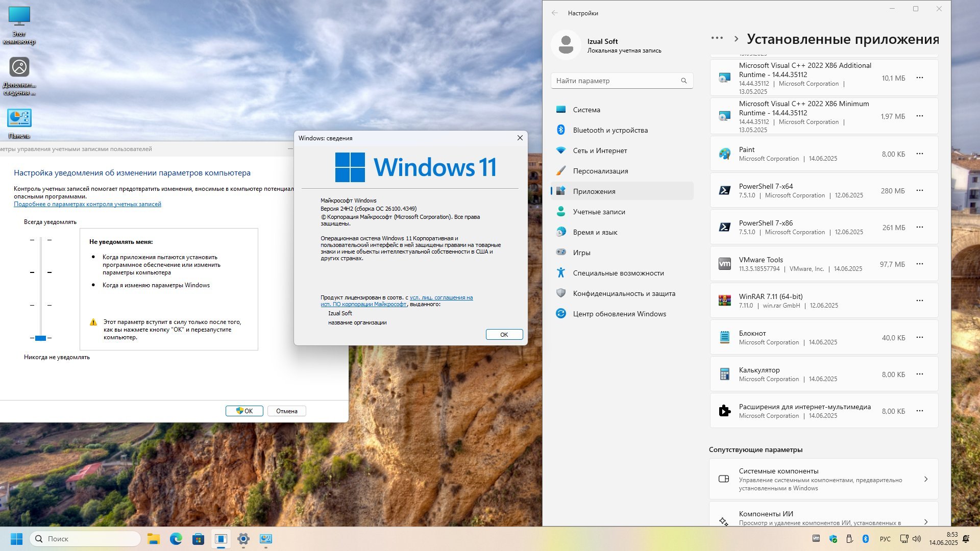
Task: Click the РУС language indicator
Action: 885,539
